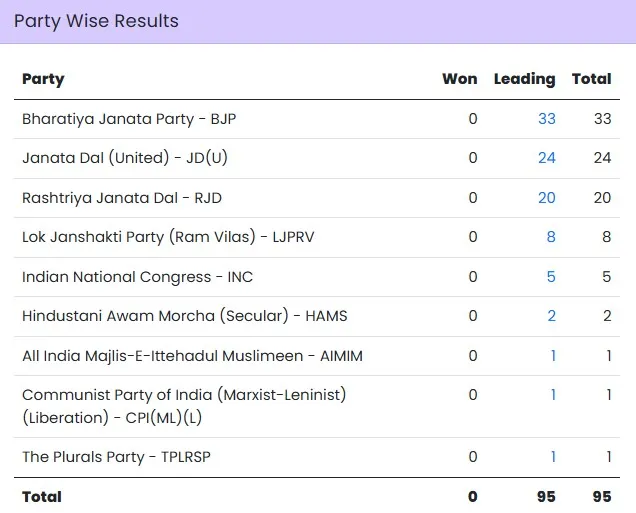The width and height of the screenshot is (636, 513).
Task: Click AIMIM leading seats link
Action: pos(553,356)
